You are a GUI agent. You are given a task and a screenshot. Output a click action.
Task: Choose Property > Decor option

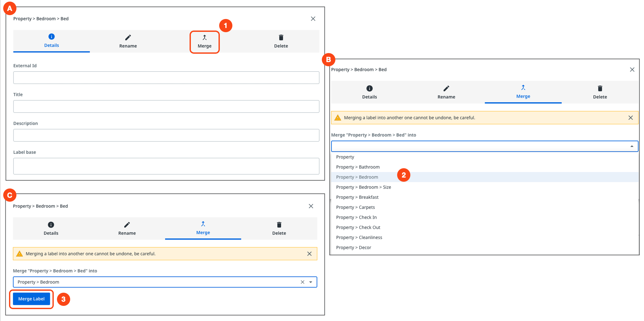point(485,247)
